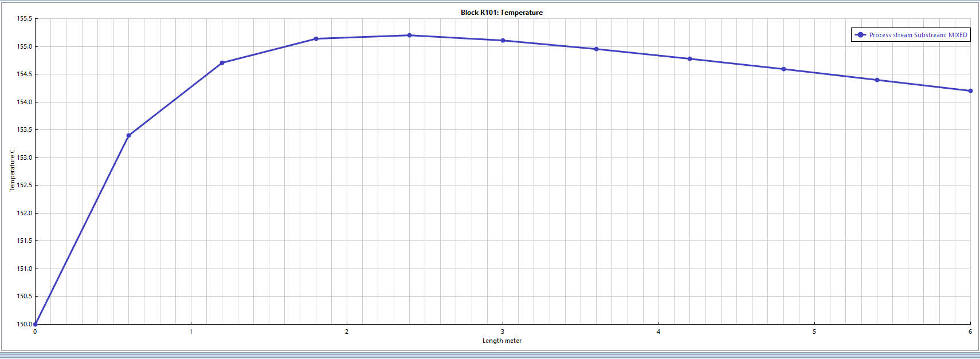Click the y-axis label 152.0
The height and width of the screenshot is (359, 980).
24,213
